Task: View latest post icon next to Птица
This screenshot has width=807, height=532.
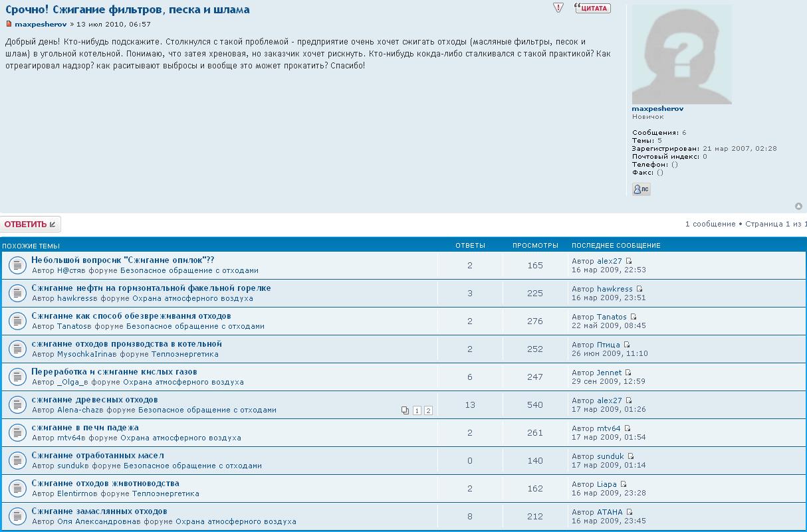Action: [627, 345]
